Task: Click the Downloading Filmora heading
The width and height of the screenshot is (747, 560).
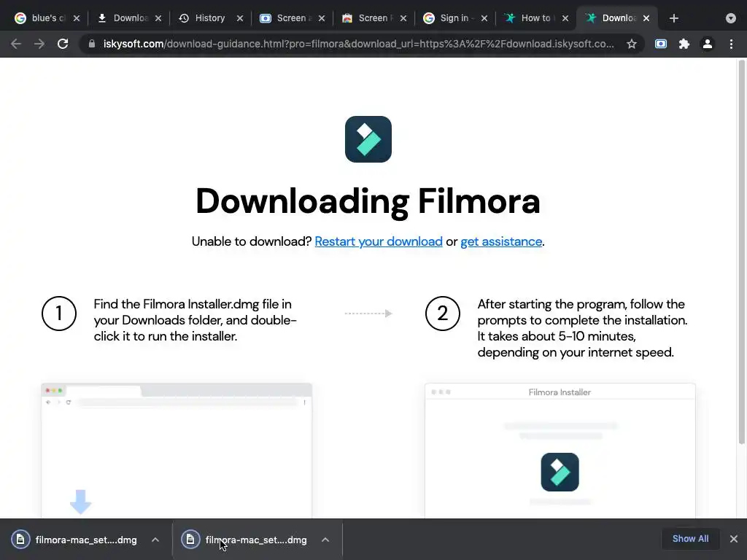Action: pyautogui.click(x=368, y=201)
